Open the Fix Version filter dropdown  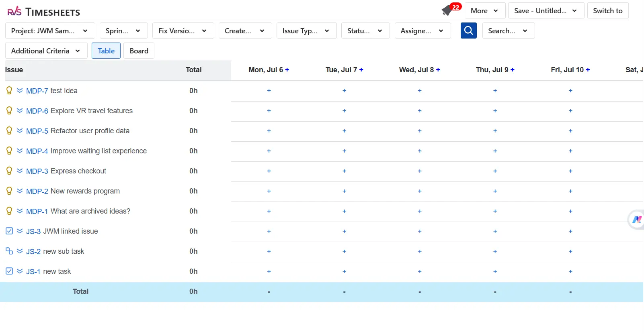(183, 31)
